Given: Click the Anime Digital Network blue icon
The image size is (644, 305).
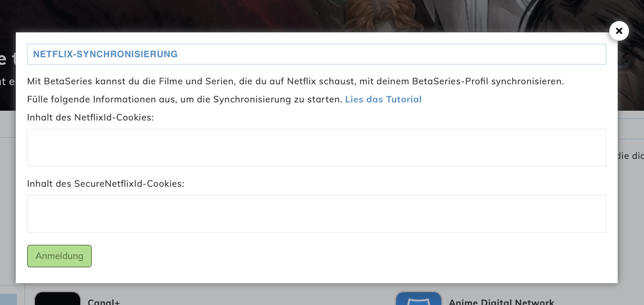Looking at the screenshot, I should (418, 299).
